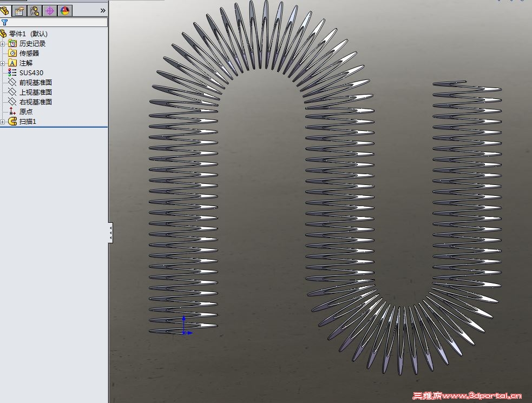Click the SUS430 material label

coord(31,73)
